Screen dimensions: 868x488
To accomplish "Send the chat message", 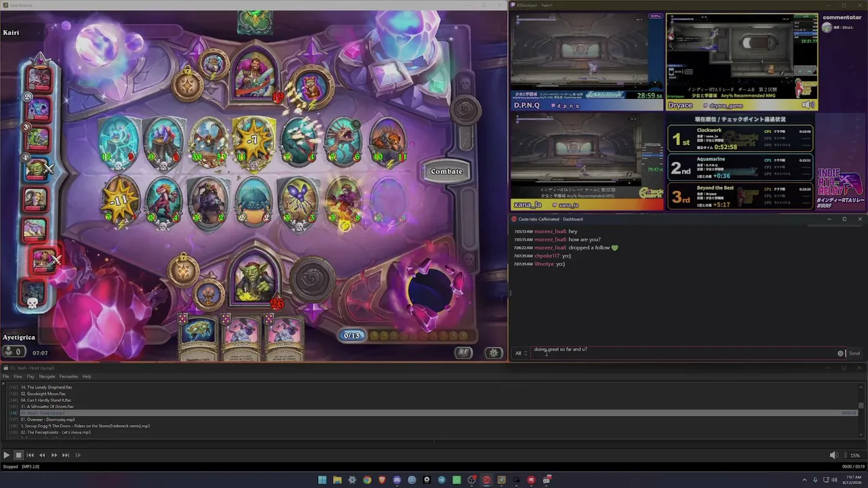I will point(854,353).
